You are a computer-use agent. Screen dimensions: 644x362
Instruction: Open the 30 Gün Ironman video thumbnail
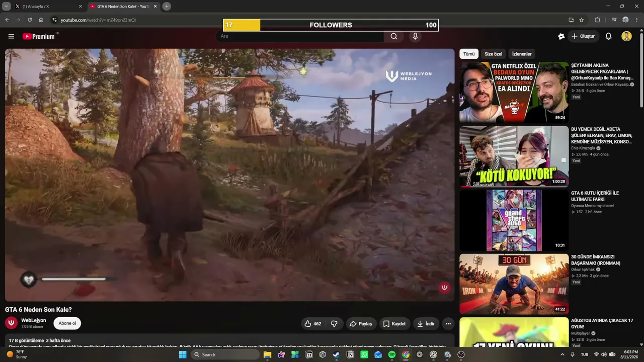coord(514,284)
